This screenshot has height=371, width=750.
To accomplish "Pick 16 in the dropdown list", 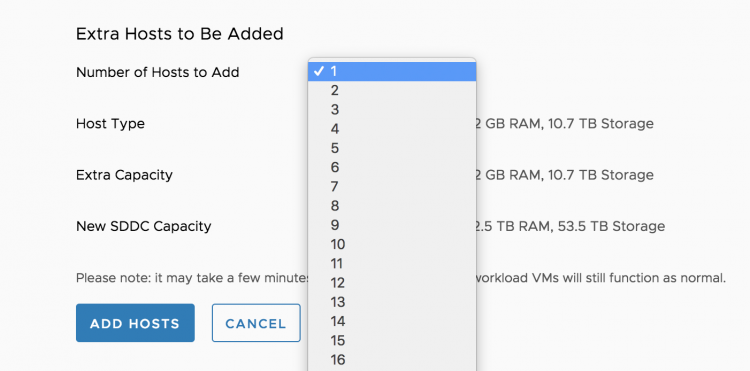I will (392, 360).
